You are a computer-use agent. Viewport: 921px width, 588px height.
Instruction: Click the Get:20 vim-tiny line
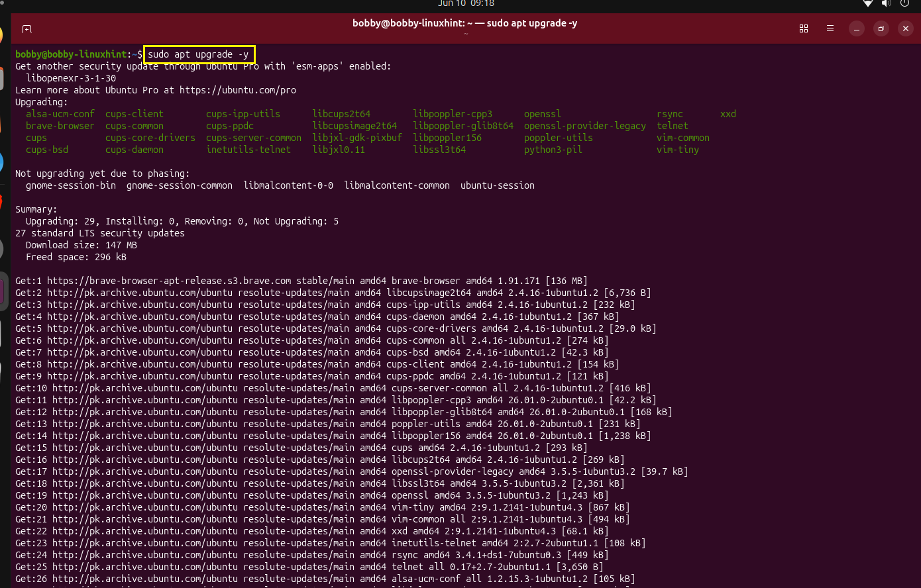323,507
